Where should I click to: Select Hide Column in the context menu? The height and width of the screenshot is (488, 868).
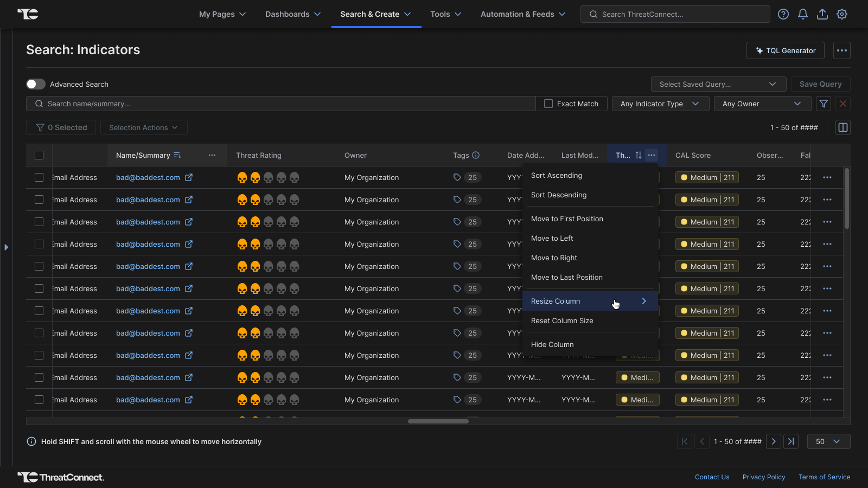coord(552,345)
